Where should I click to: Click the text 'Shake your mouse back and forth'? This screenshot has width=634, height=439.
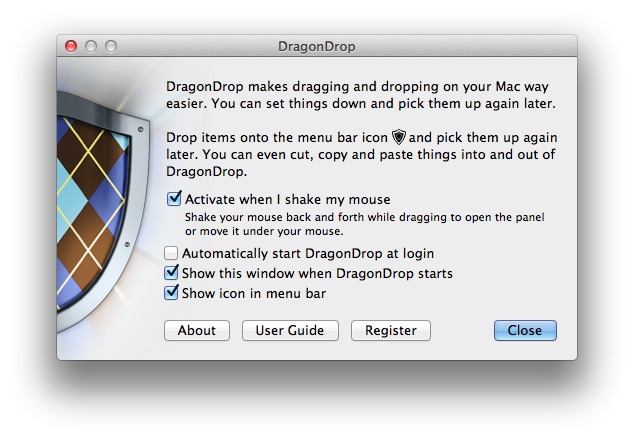(275, 217)
